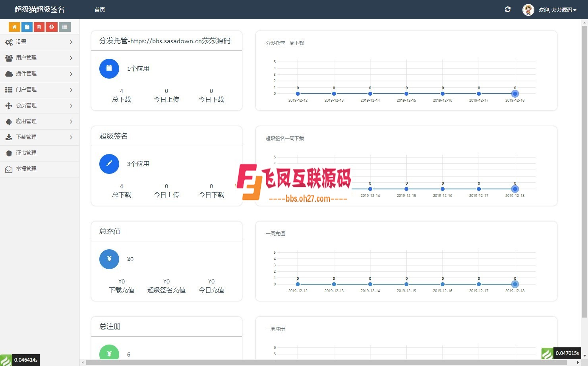Expand the 用户管理 menu chevron
The image size is (588, 366).
pos(71,58)
